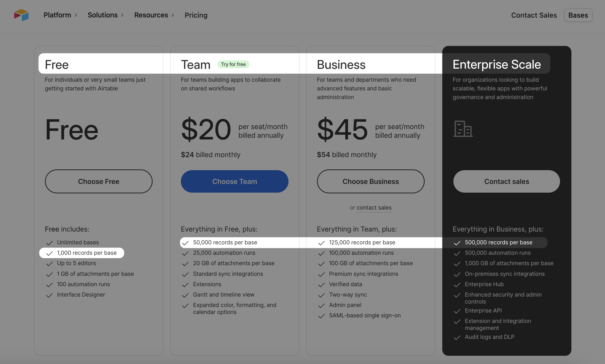Click the Try for free badge
The width and height of the screenshot is (605, 364).
click(x=233, y=64)
